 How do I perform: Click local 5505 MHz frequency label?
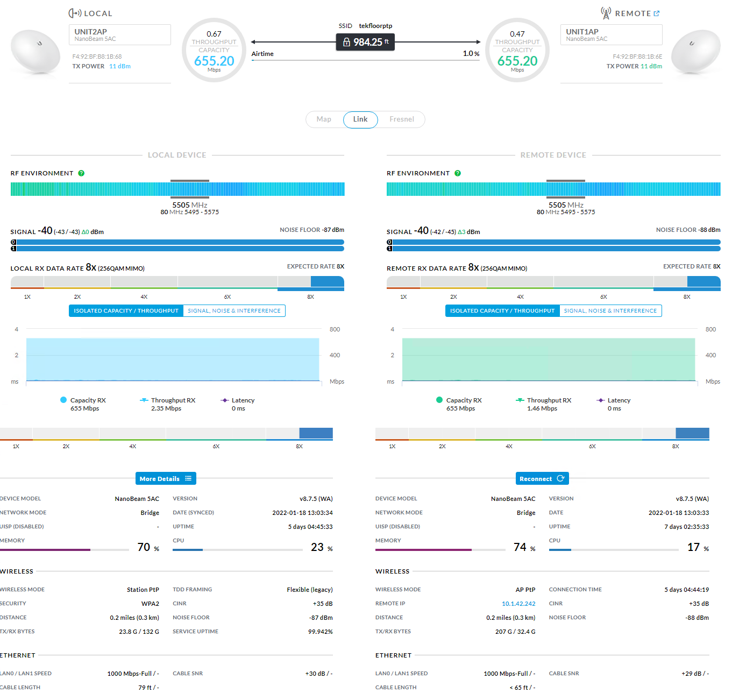tap(190, 205)
